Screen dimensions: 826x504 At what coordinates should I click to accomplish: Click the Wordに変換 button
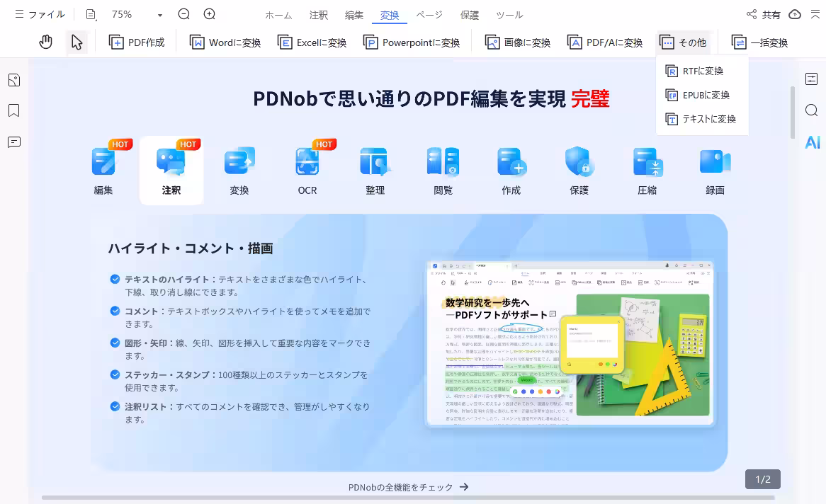[x=225, y=42]
